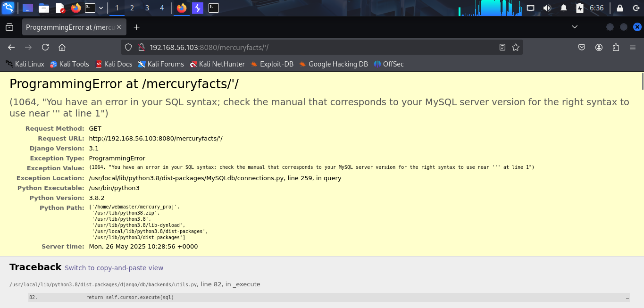This screenshot has width=644, height=308.
Task: Bookmark this page with the star icon
Action: (x=515, y=47)
